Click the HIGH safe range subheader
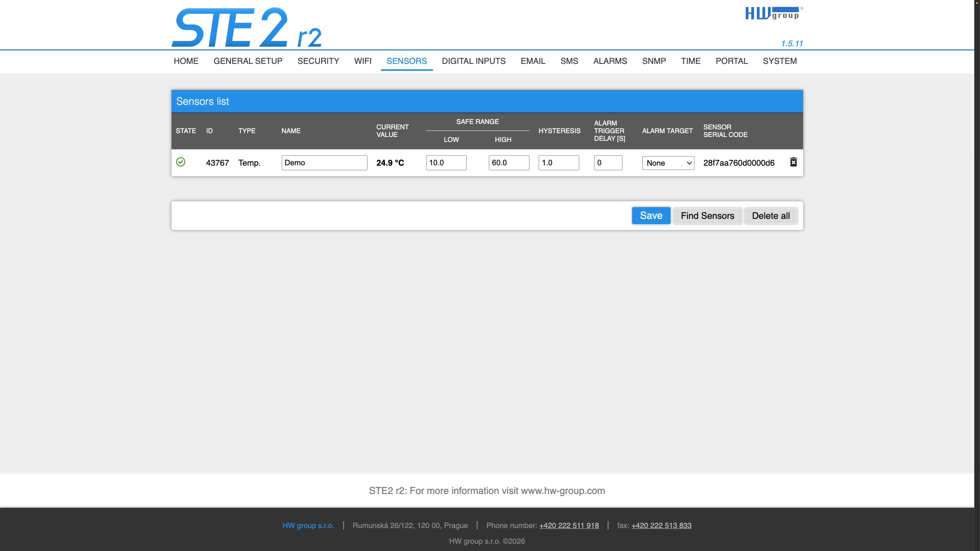 tap(503, 140)
